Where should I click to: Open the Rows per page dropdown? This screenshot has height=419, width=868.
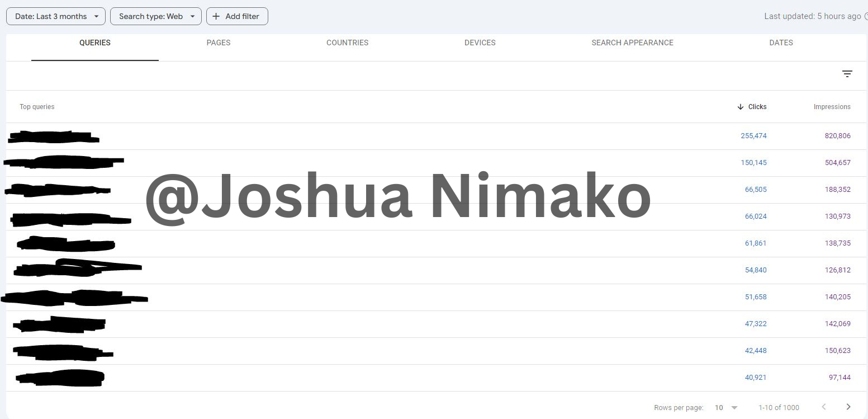coord(726,407)
